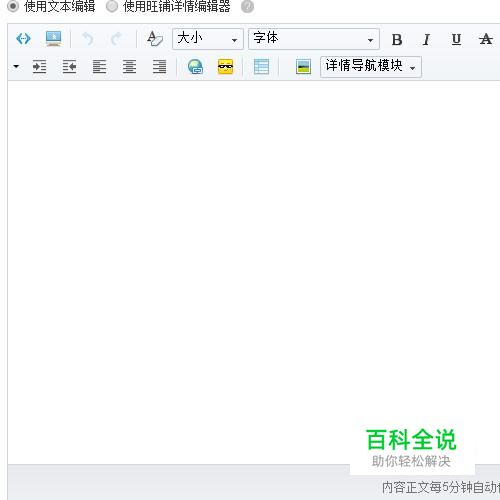The height and width of the screenshot is (500, 500).
Task: Center align text with the toolbar icon
Action: coord(129,67)
